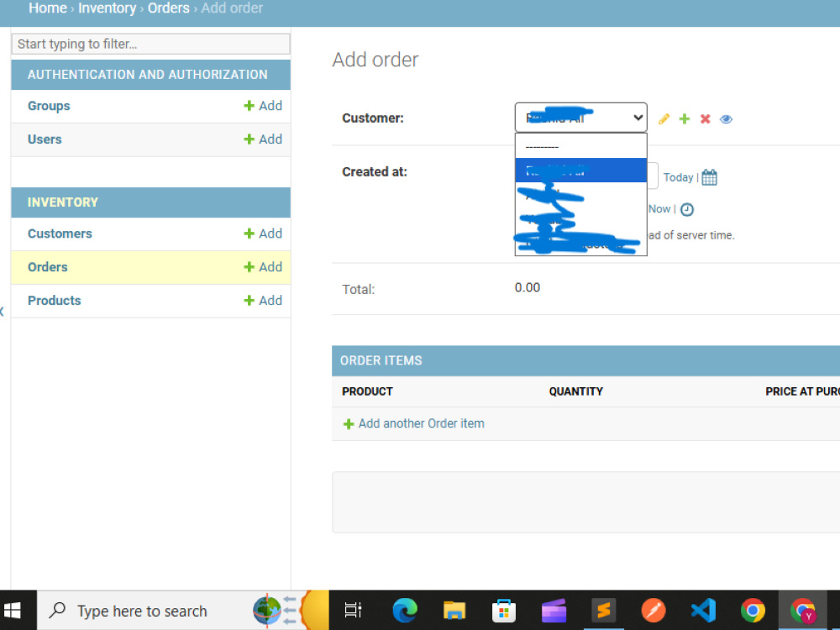
Task: Open the Groups model link
Action: tap(49, 106)
